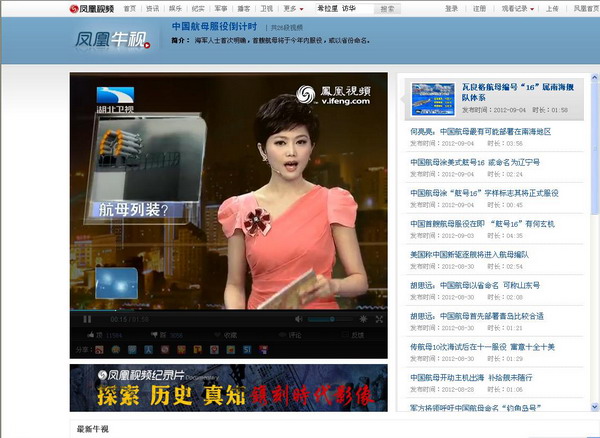Open player settings gear icon
This screenshot has width=600, height=438.
tap(362, 319)
